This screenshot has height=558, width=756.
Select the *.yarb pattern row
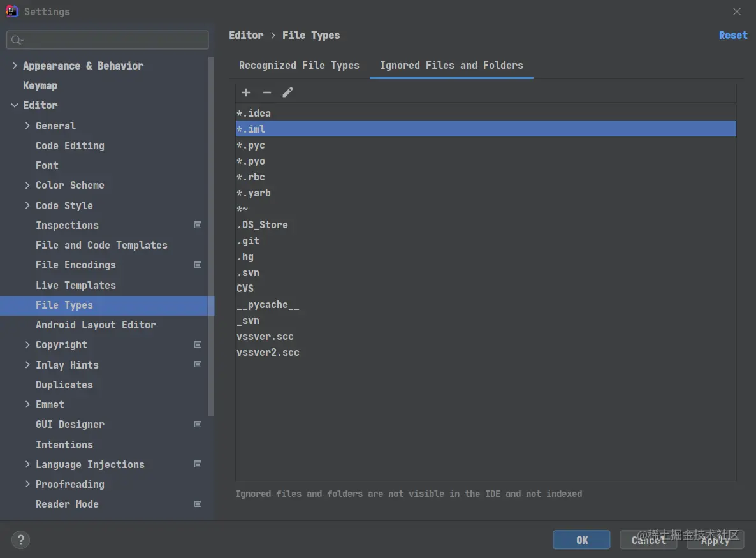(x=486, y=193)
